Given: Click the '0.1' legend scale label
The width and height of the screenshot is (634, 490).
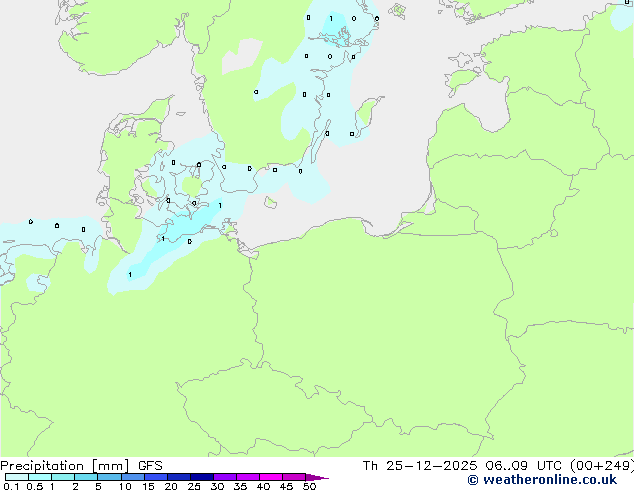Looking at the screenshot, I should [11, 486].
